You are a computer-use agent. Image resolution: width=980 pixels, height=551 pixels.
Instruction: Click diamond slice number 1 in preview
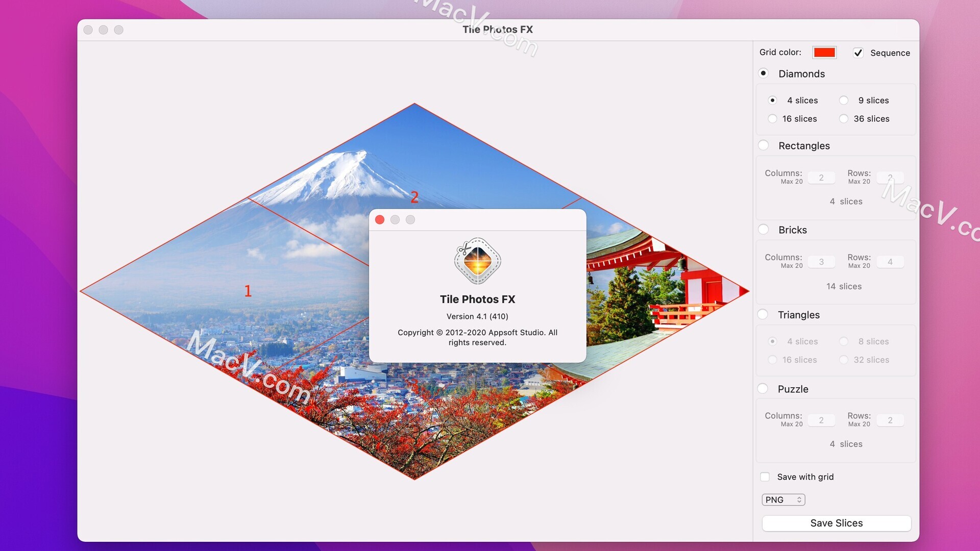(x=248, y=291)
